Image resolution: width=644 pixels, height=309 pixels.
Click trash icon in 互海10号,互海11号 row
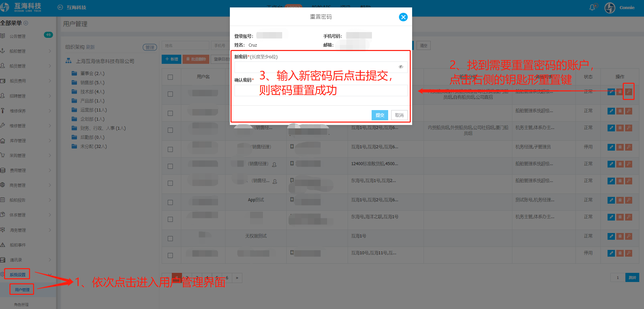[x=620, y=253]
